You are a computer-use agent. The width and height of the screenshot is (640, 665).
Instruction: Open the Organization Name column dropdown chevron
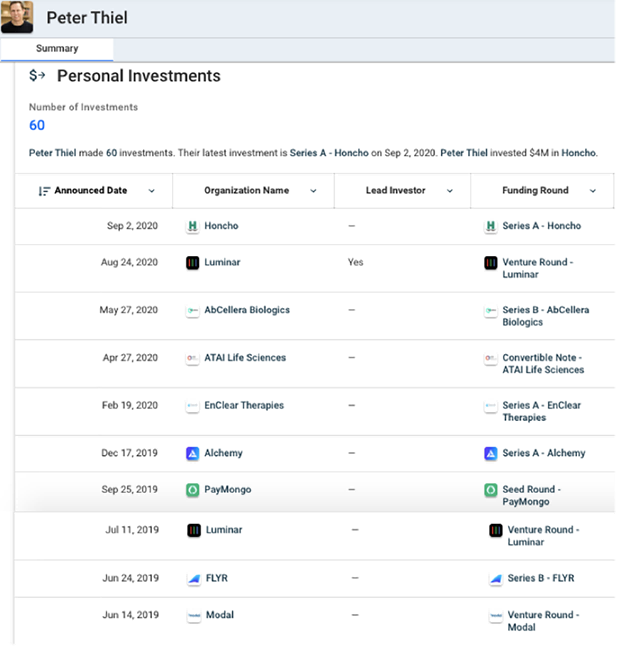coord(313,191)
